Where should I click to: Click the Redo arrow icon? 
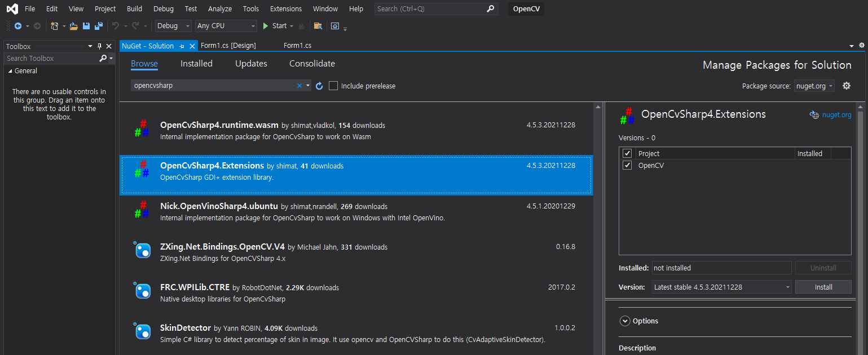[x=135, y=26]
